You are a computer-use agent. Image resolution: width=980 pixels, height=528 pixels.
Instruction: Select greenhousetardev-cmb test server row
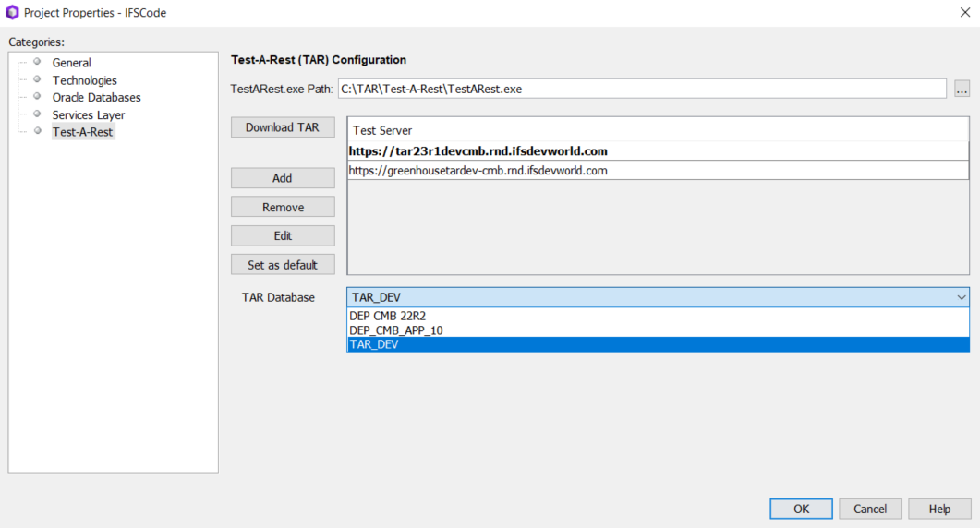(478, 171)
